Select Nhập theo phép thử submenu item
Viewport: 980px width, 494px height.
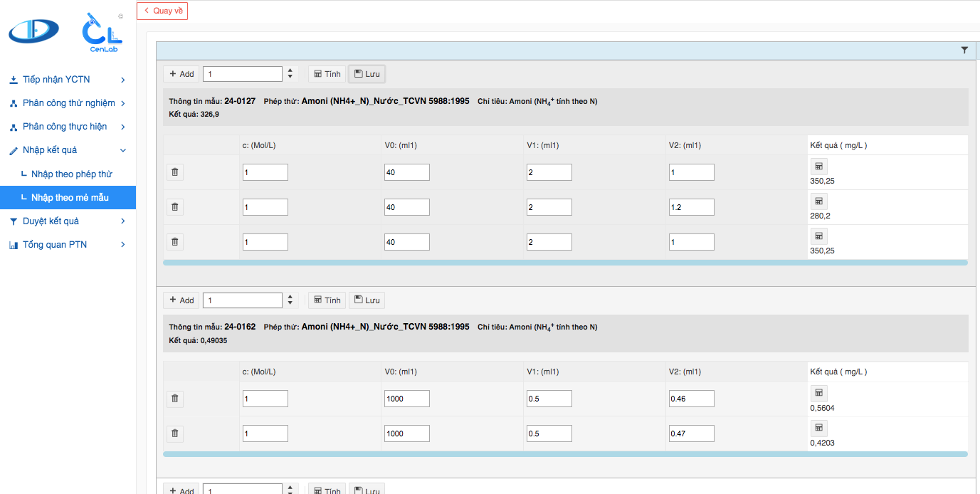71,174
